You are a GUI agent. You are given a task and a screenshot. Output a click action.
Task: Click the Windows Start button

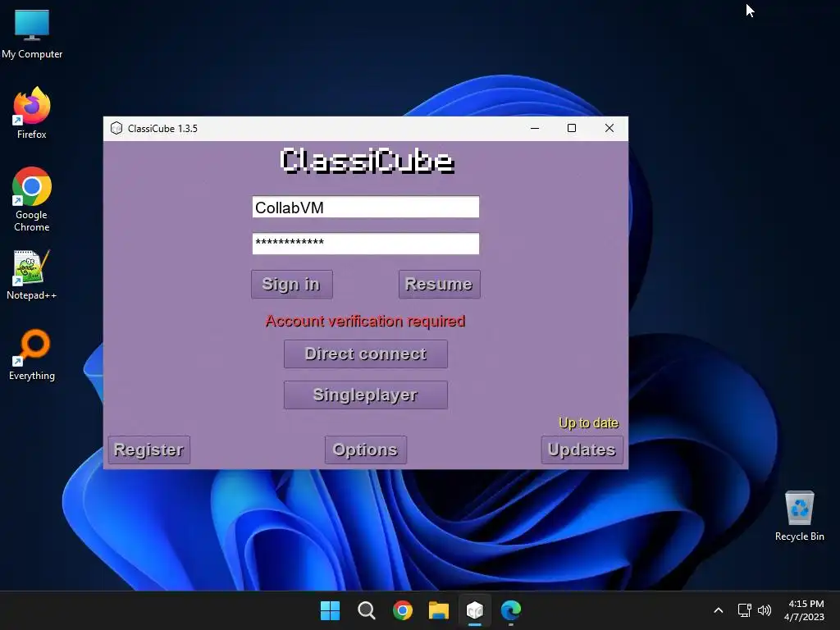click(330, 610)
